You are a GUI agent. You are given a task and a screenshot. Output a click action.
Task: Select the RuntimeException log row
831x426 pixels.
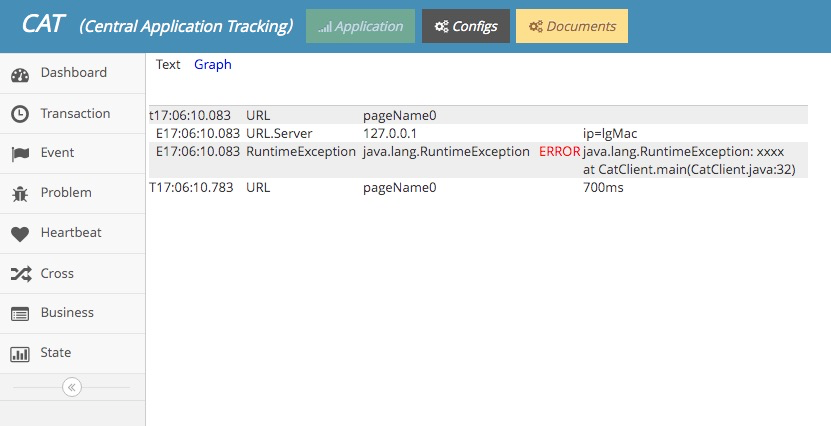click(x=479, y=160)
